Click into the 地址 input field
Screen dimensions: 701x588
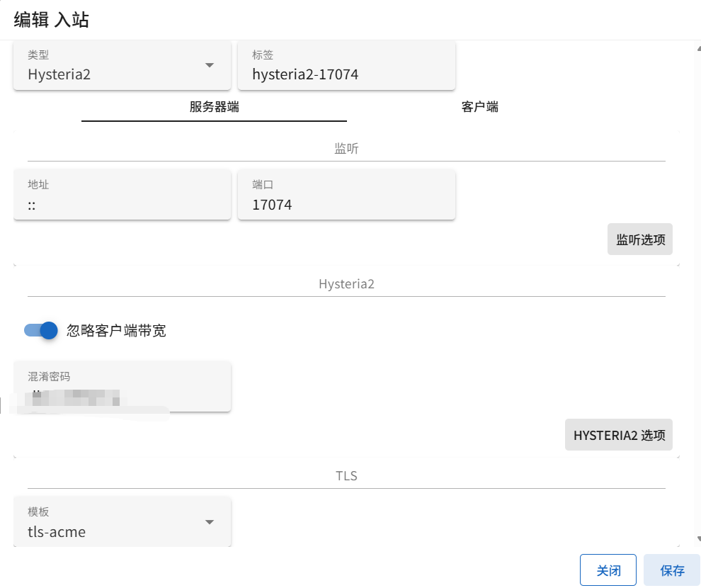click(122, 205)
